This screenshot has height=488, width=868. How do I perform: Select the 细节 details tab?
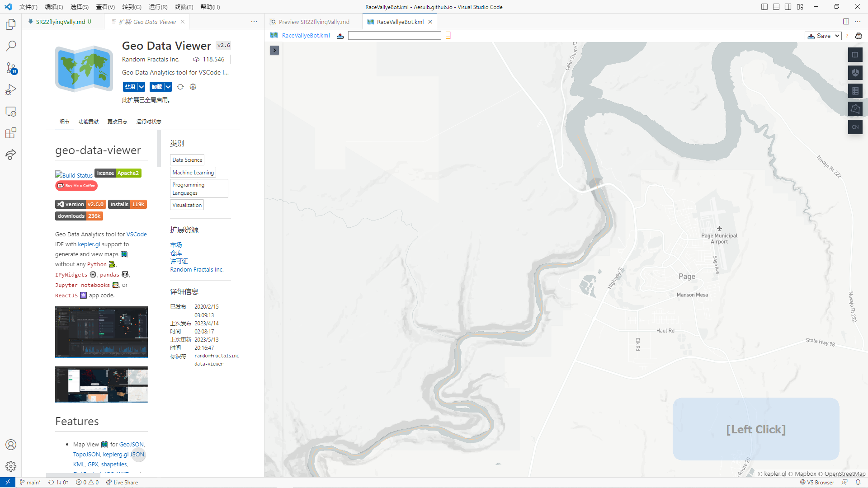pyautogui.click(x=65, y=122)
